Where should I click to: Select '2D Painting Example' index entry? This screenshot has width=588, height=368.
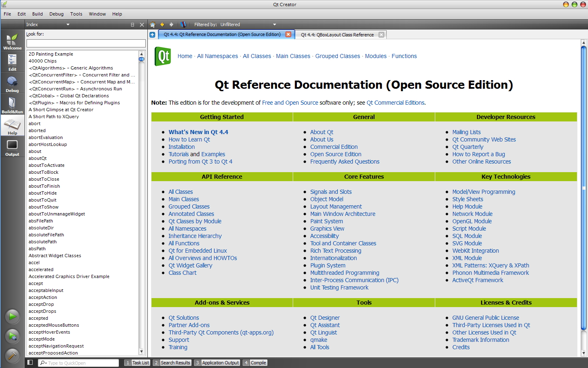point(51,54)
